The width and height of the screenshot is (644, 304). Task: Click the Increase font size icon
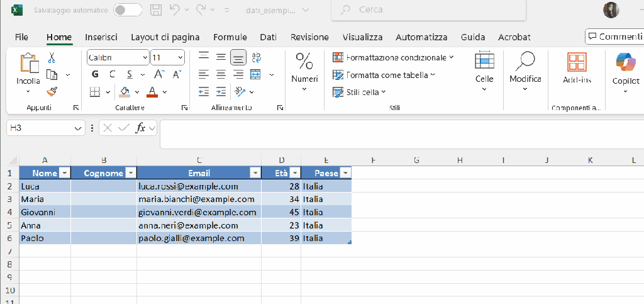click(x=158, y=74)
